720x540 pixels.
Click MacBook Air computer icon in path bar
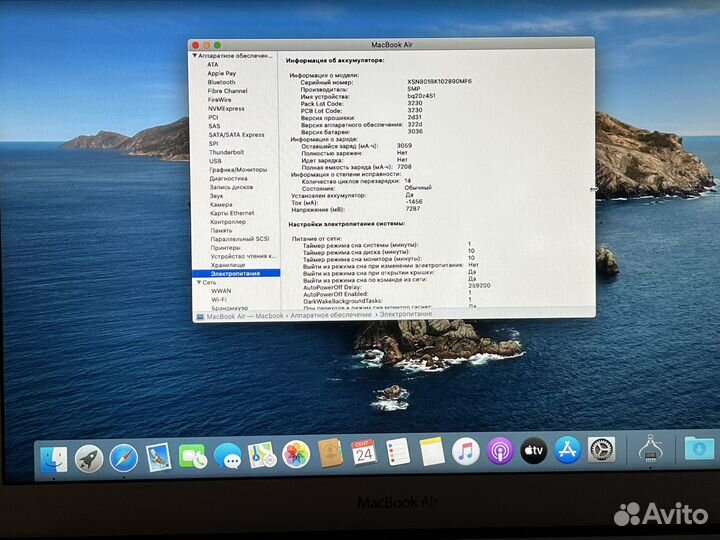point(200,317)
